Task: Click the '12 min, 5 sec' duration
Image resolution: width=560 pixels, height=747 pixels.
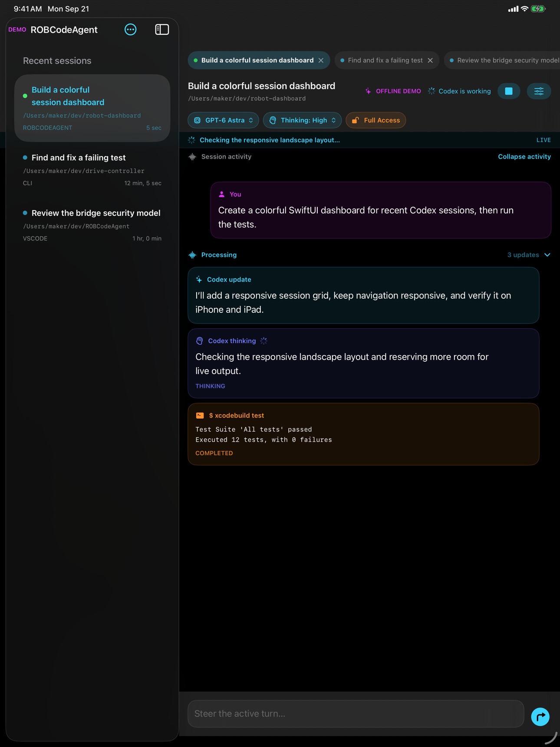Action: pos(143,183)
